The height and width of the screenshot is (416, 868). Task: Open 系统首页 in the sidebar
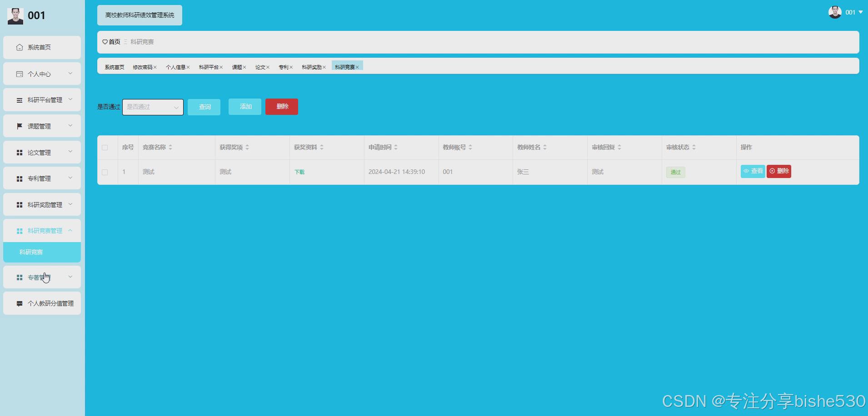click(x=42, y=47)
